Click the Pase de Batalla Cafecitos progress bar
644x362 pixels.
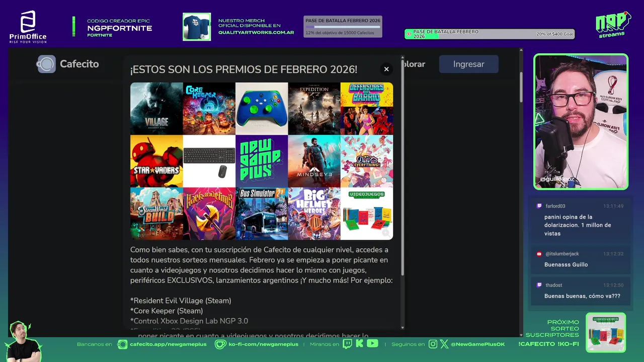(343, 27)
